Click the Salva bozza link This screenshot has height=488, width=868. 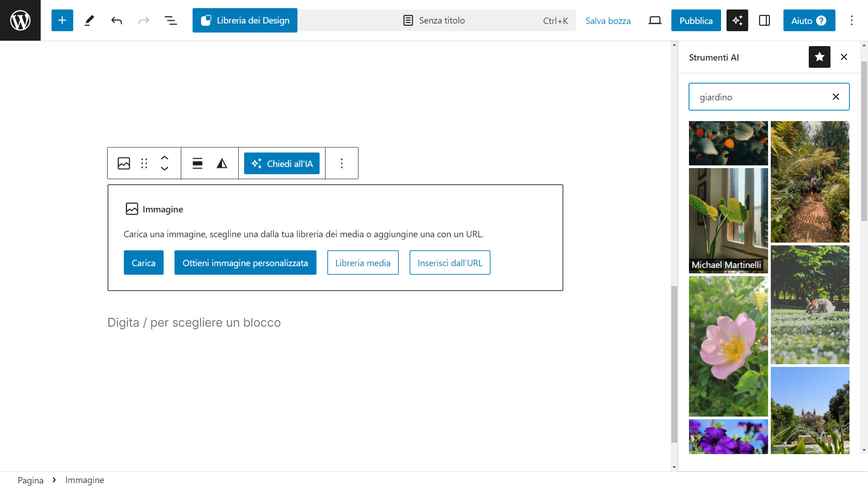[608, 21]
